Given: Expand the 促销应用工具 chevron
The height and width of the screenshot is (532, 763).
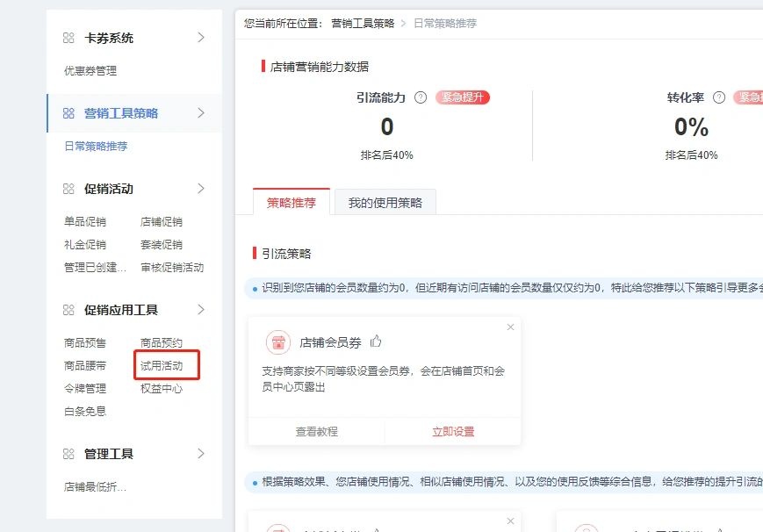Looking at the screenshot, I should pos(201,310).
